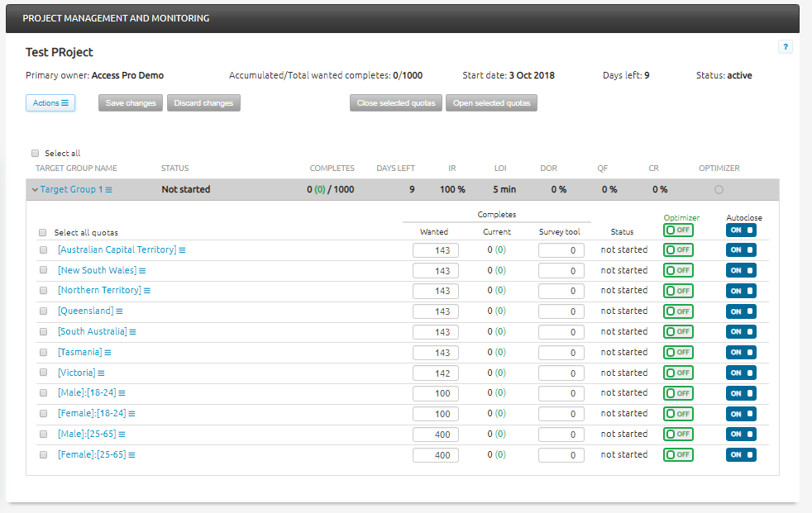Select the Target Group 1 optimizer radio button
The height and width of the screenshot is (513, 812).
click(x=719, y=190)
